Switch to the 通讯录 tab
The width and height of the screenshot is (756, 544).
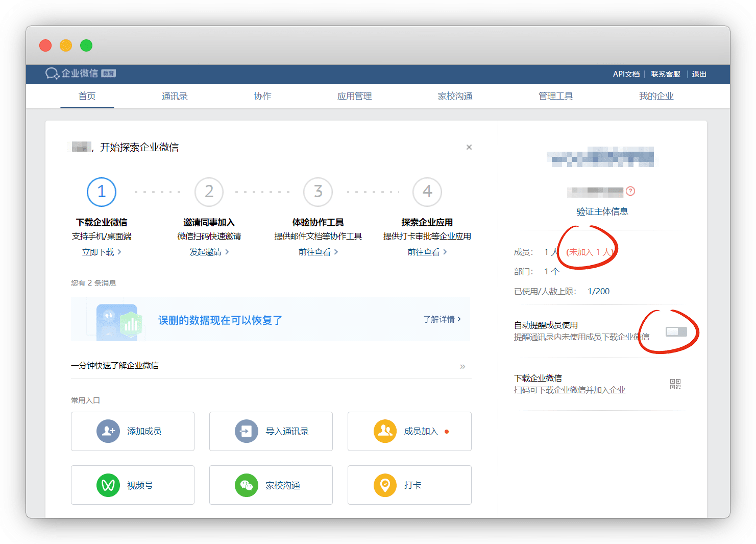(x=175, y=96)
